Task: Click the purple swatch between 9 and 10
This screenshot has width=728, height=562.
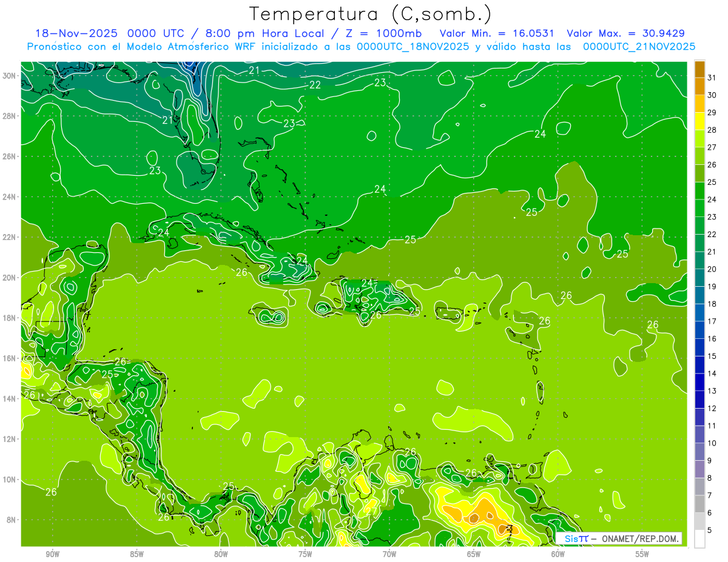Action: (x=699, y=452)
